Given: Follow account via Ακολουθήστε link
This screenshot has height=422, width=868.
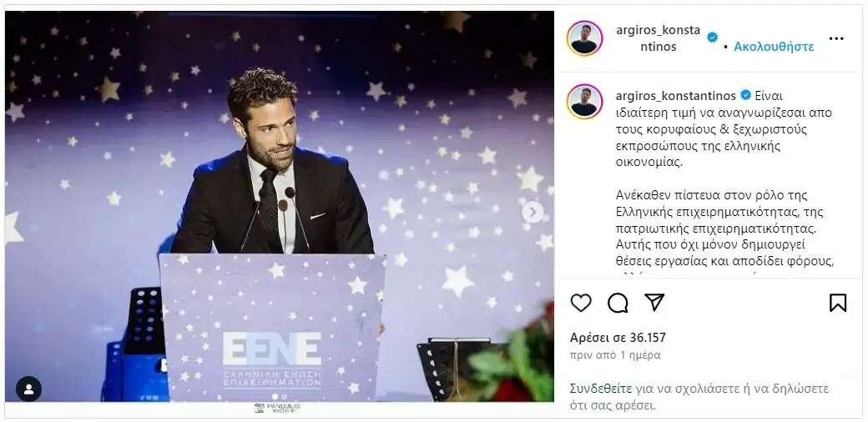Looking at the screenshot, I should (774, 47).
